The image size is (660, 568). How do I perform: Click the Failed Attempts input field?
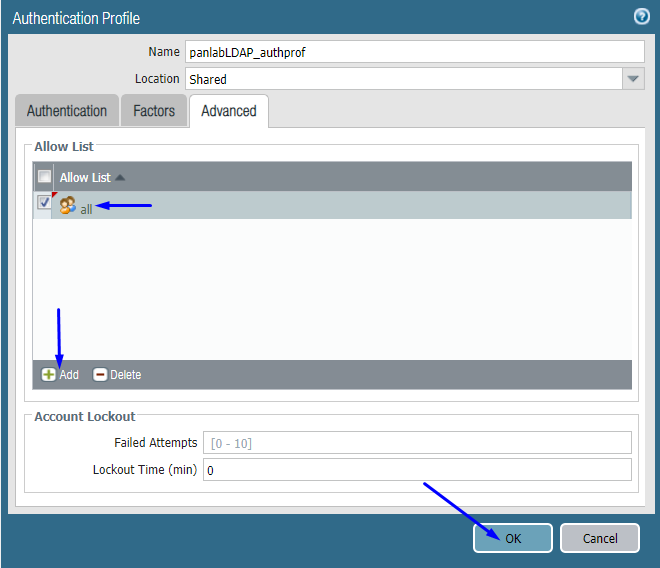[x=417, y=443]
